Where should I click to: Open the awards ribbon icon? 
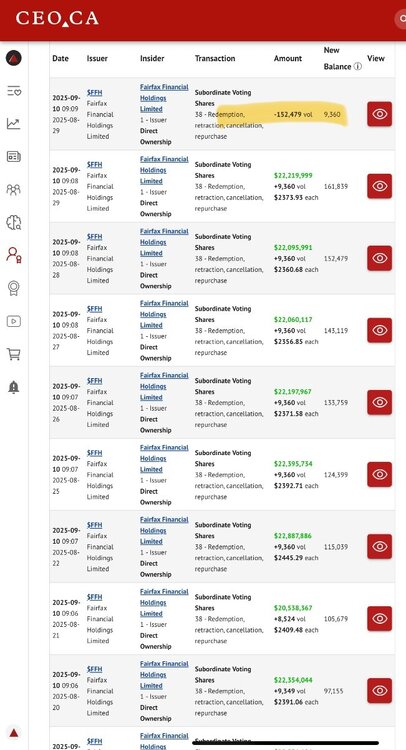[13, 288]
